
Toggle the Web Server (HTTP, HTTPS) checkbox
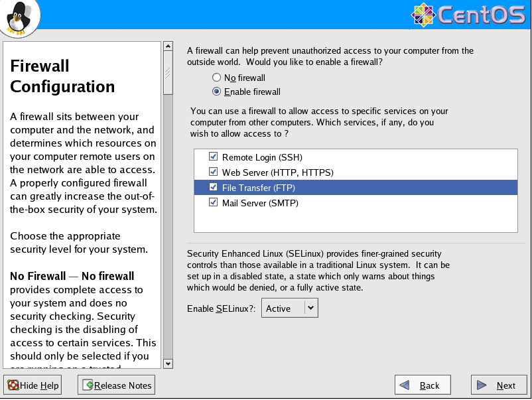click(213, 172)
